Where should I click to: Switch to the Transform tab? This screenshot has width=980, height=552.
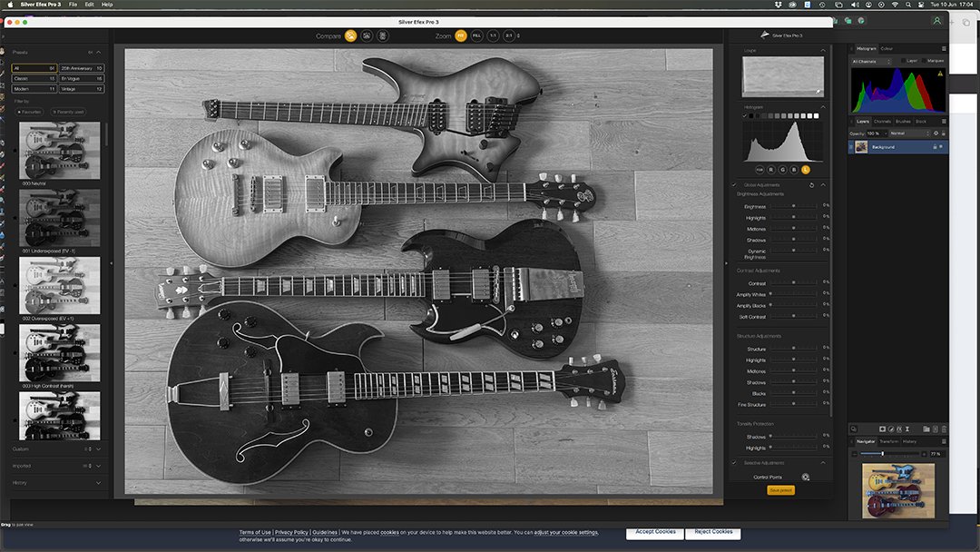(888, 441)
